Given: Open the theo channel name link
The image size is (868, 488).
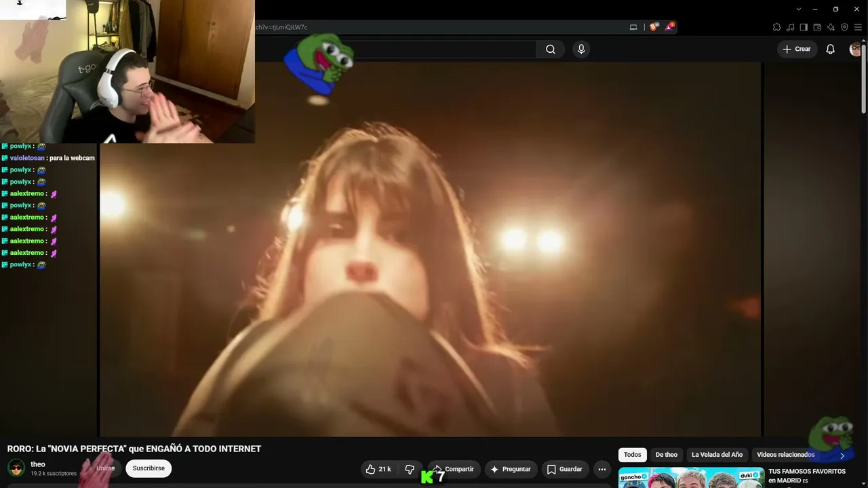Looking at the screenshot, I should click(38, 464).
